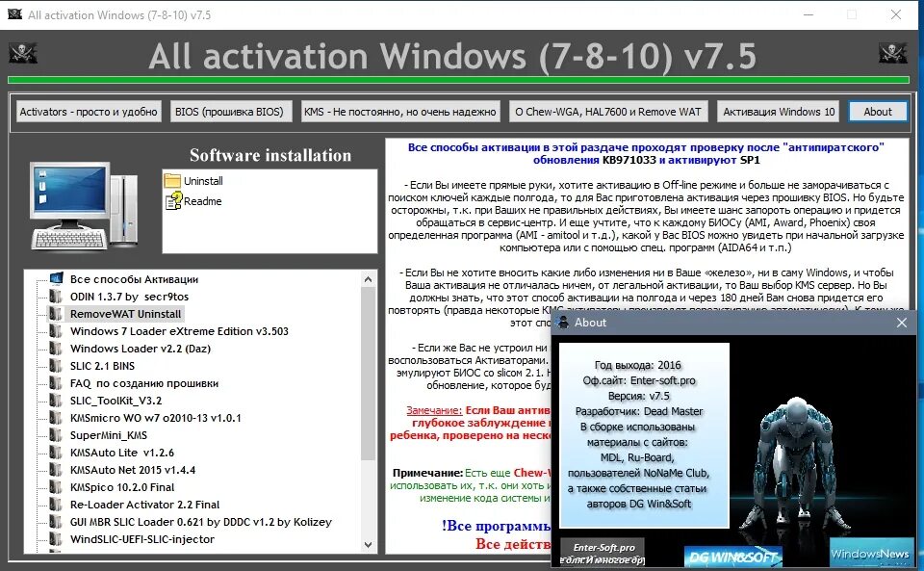Select Windows 7 Loader eXtreme Edition v3.503
Image resolution: width=924 pixels, height=571 pixels.
(x=179, y=331)
